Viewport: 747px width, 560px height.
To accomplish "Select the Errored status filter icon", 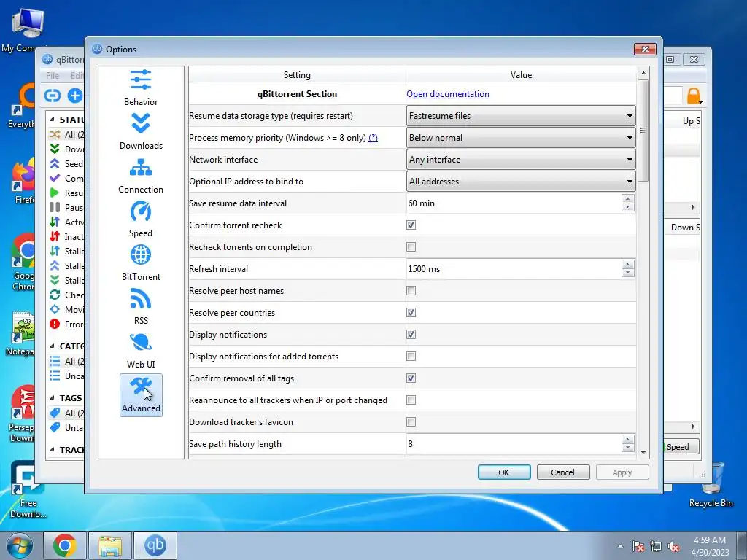I will pos(55,324).
